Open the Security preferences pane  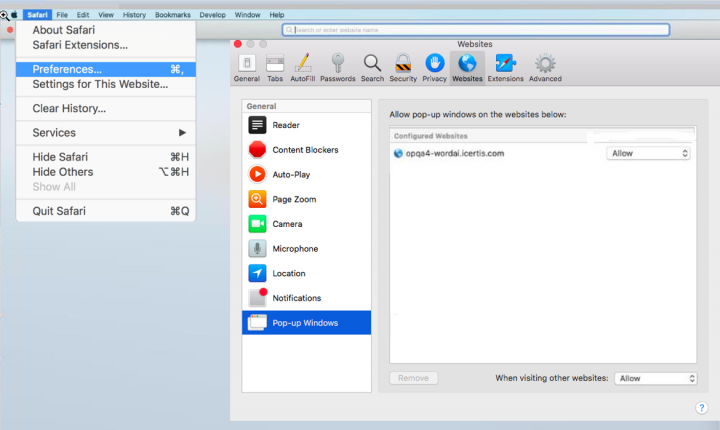point(403,68)
